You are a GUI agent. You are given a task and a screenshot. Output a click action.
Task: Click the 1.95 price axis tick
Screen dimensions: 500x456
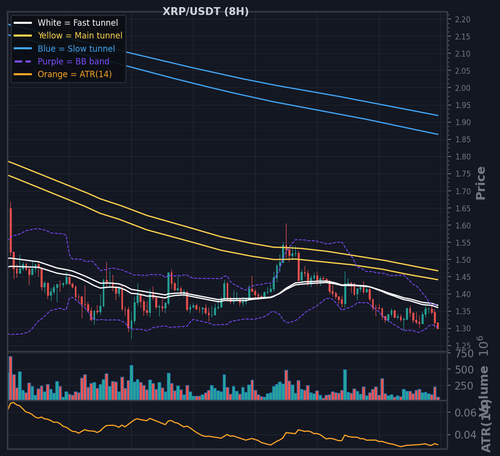(x=463, y=105)
